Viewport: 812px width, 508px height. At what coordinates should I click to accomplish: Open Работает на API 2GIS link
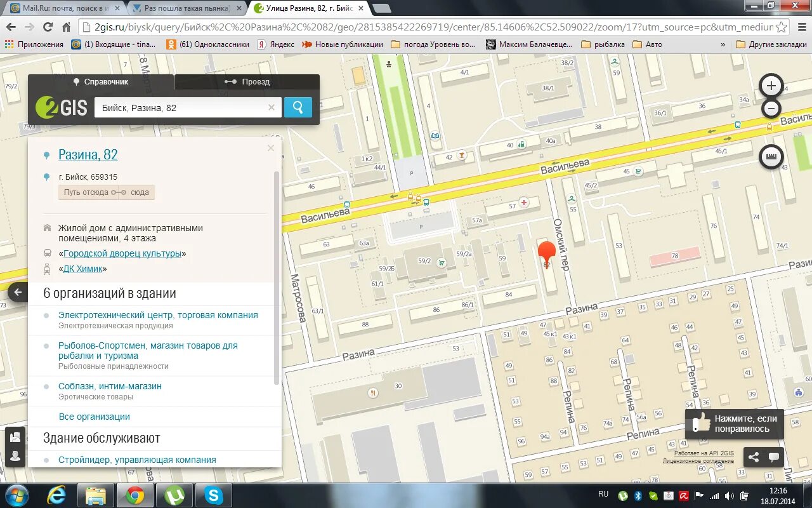pos(704,453)
